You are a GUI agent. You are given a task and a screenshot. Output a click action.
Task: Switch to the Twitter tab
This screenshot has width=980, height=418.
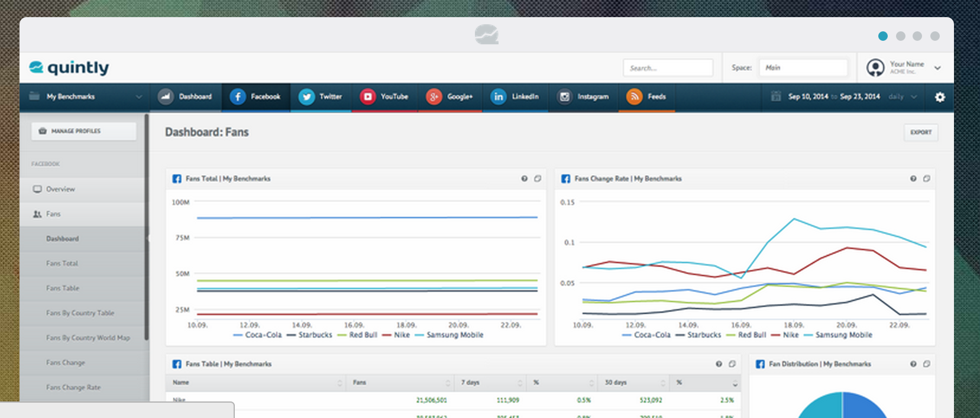point(321,96)
